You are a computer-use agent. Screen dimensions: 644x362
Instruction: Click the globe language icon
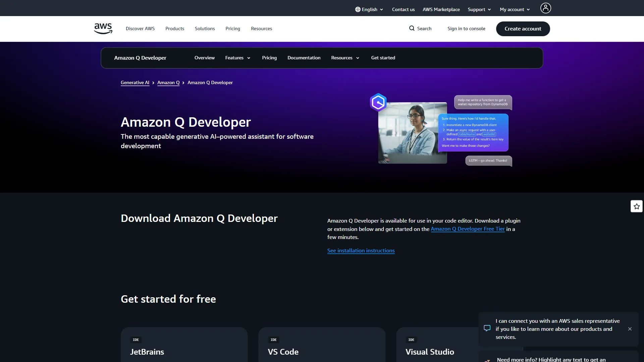tap(358, 9)
